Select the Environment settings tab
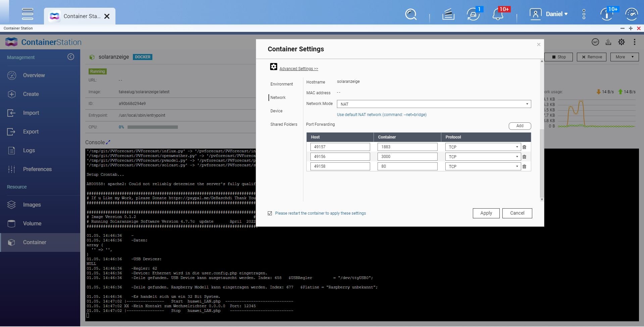The image size is (644, 327). (282, 84)
